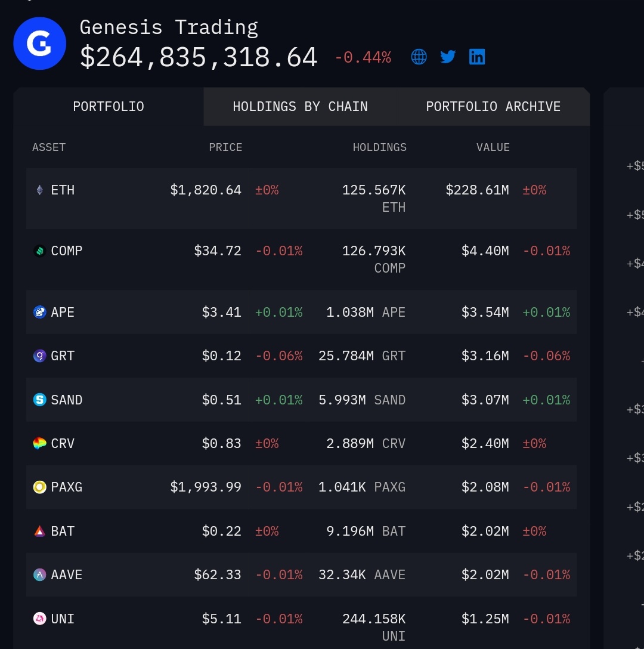Click holdings 126.793K COMP

[374, 259]
